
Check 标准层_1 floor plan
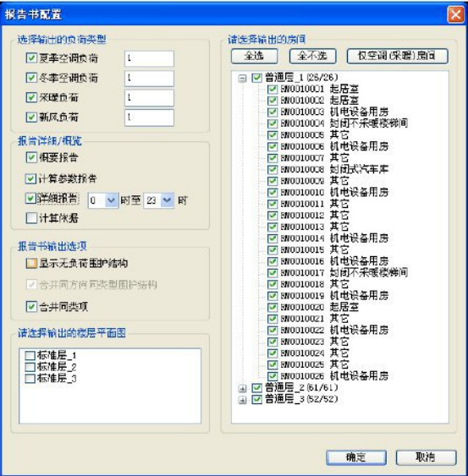point(30,355)
